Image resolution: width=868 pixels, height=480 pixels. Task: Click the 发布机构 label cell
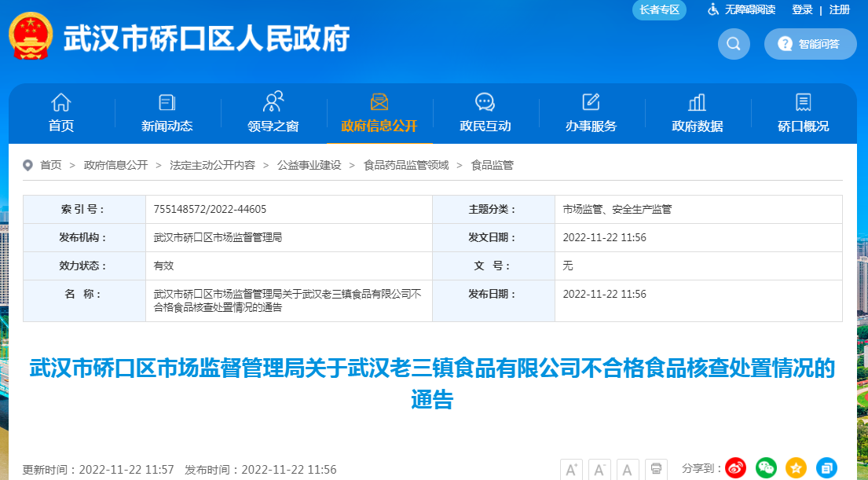(84, 237)
